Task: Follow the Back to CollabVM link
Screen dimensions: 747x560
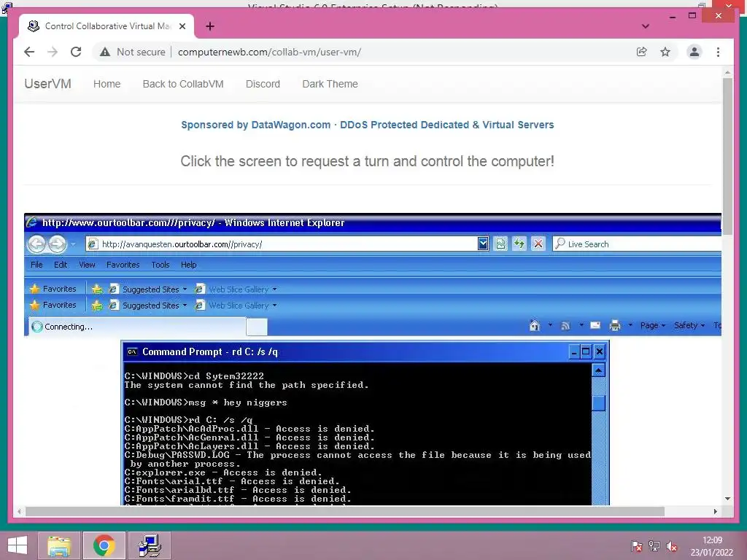Action: (183, 84)
